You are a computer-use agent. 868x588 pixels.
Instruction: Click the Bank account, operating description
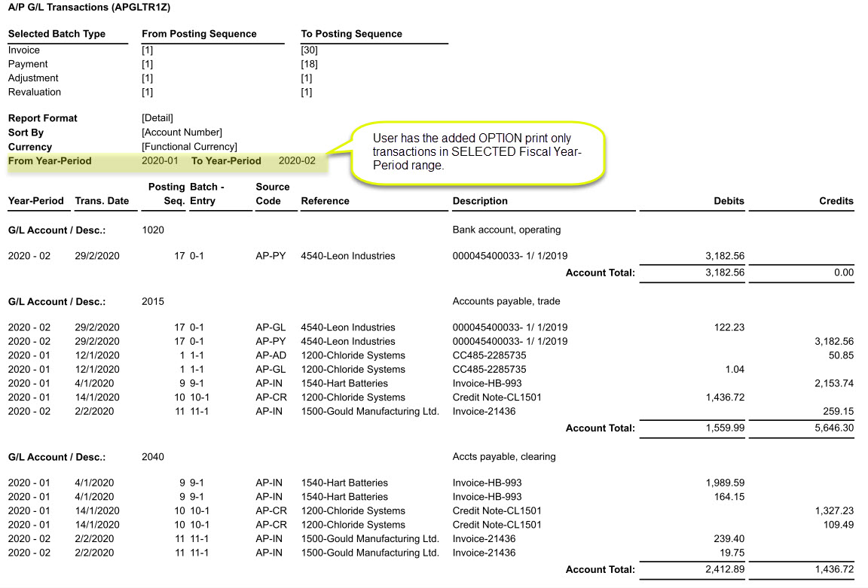[506, 230]
